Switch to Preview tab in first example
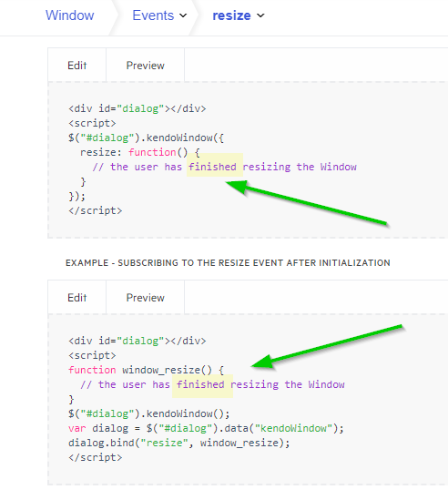448x500 pixels. tap(145, 66)
